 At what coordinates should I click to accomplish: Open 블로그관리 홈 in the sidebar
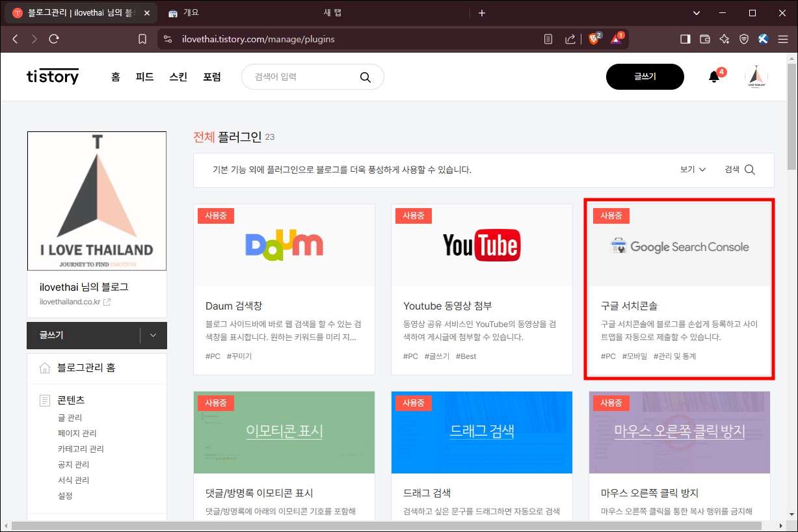pos(86,367)
